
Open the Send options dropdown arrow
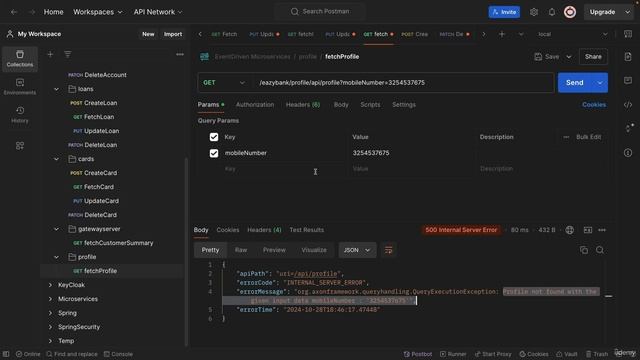tap(600, 83)
